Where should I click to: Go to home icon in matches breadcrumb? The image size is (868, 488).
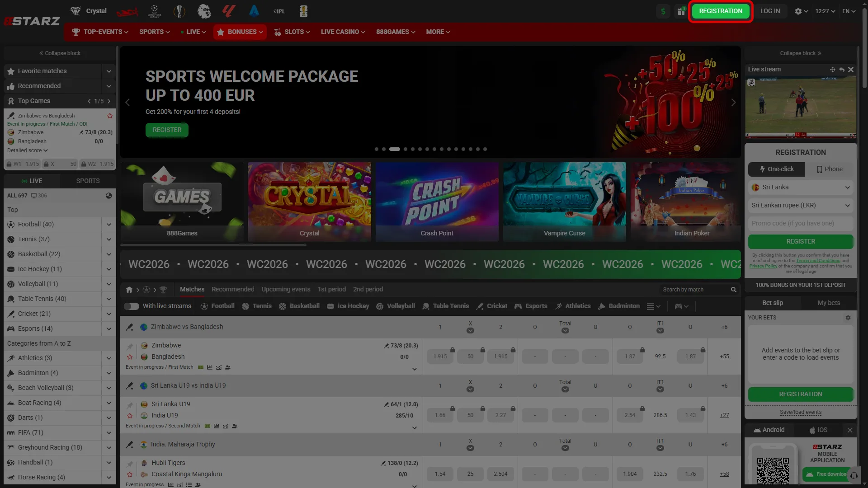point(129,290)
